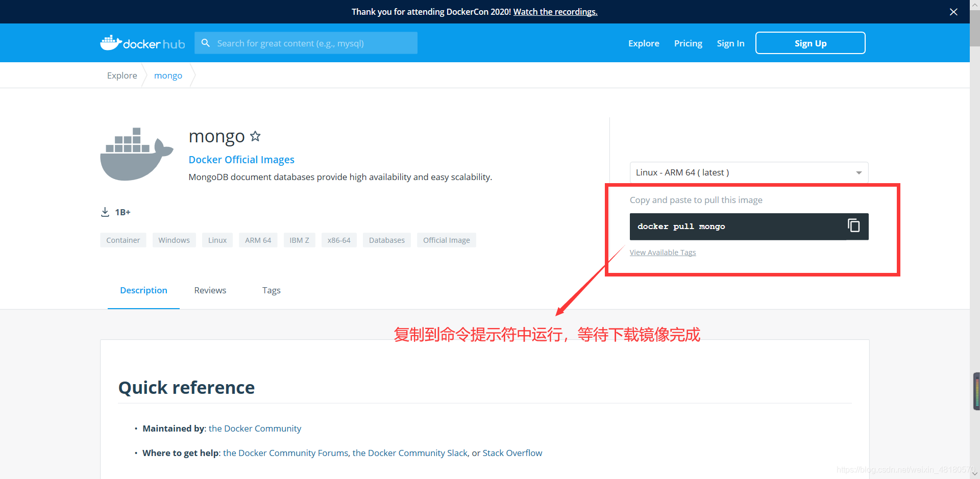Click the 1B+ downloads text
This screenshot has height=479, width=980.
click(x=122, y=212)
